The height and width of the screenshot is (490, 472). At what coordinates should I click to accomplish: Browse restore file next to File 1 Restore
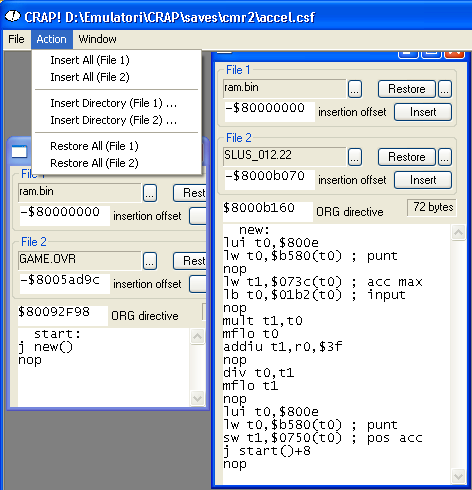pos(445,89)
